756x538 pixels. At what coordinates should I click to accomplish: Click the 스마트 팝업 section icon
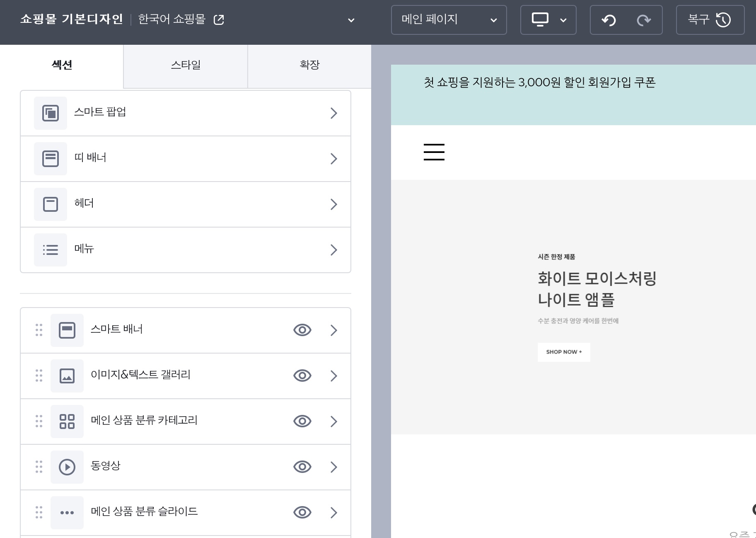(51, 113)
